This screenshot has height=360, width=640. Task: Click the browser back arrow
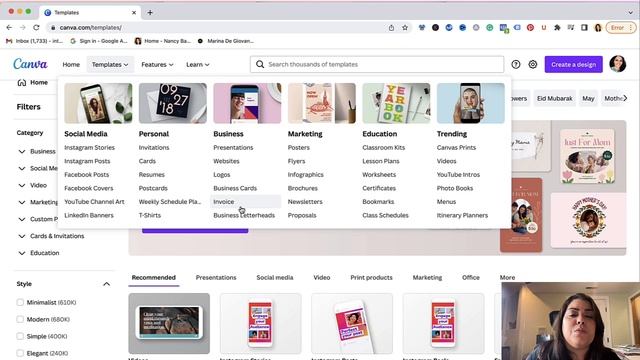coord(9,27)
